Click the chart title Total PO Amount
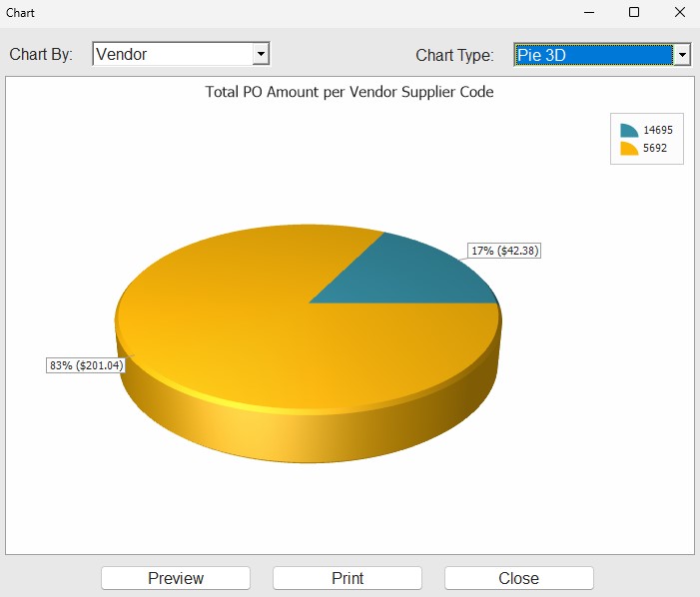 350,92
